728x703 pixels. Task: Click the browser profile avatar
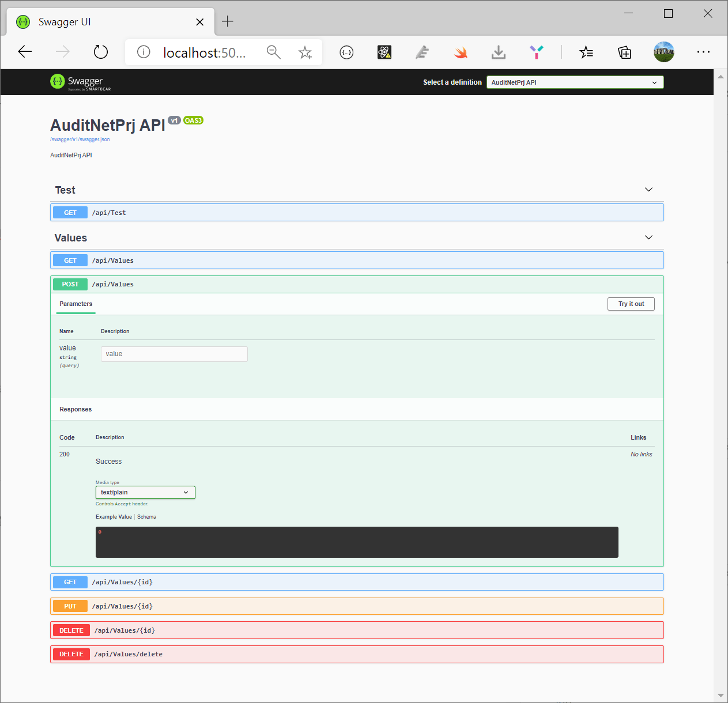coord(663,52)
